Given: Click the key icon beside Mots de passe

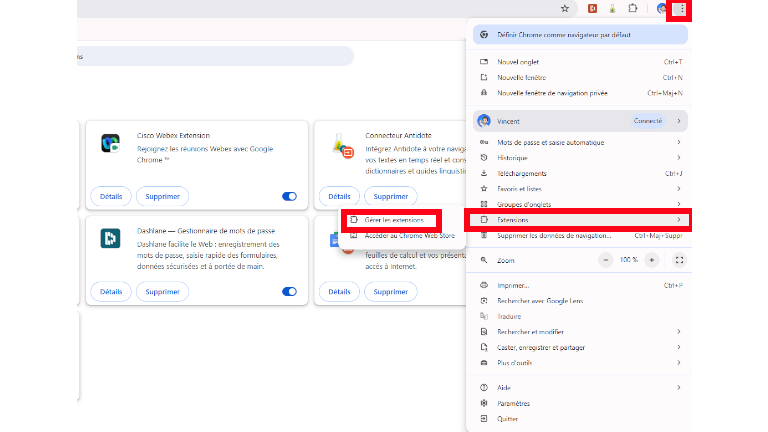Looking at the screenshot, I should 484,142.
